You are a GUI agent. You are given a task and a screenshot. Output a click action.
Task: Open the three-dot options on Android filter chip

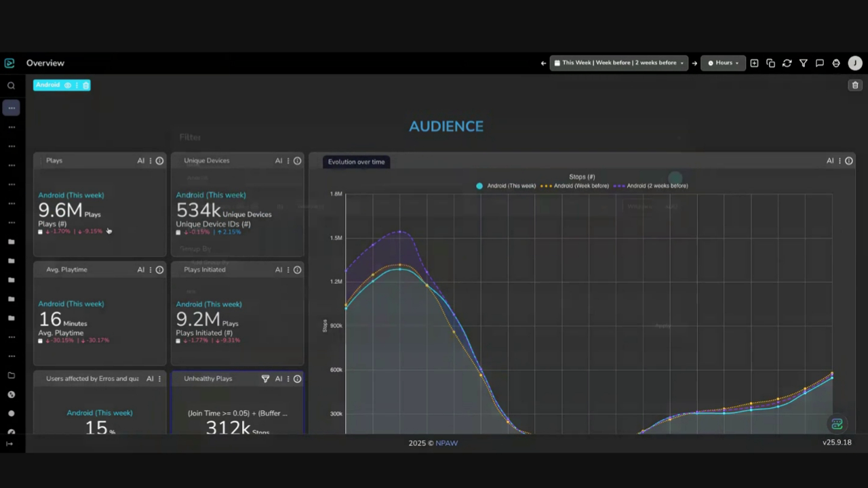coord(77,85)
